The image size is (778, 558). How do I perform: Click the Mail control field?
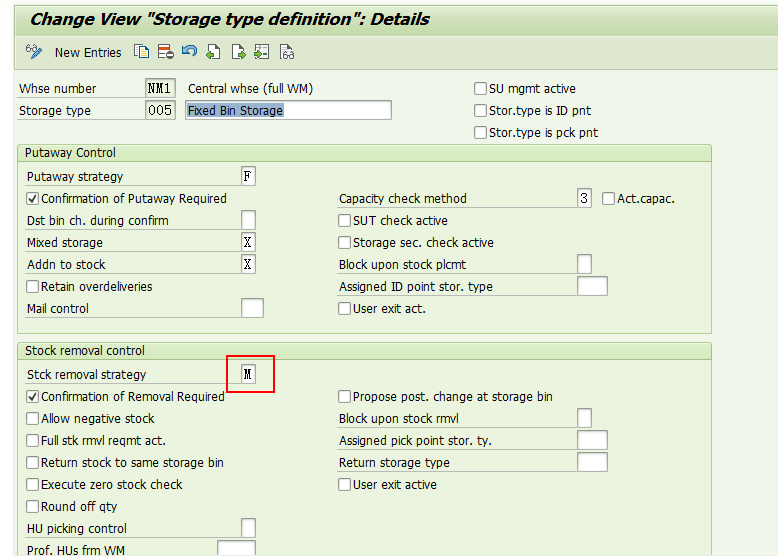(252, 308)
